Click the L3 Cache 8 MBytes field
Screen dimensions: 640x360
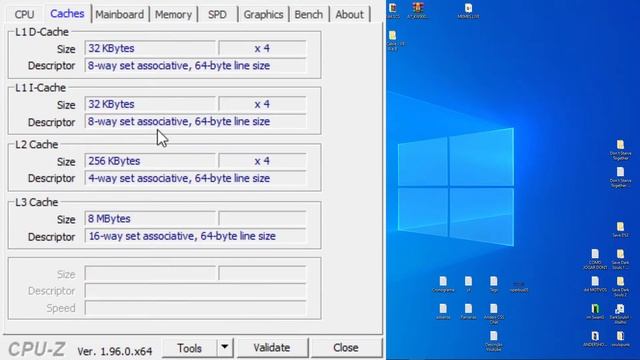[150, 219]
